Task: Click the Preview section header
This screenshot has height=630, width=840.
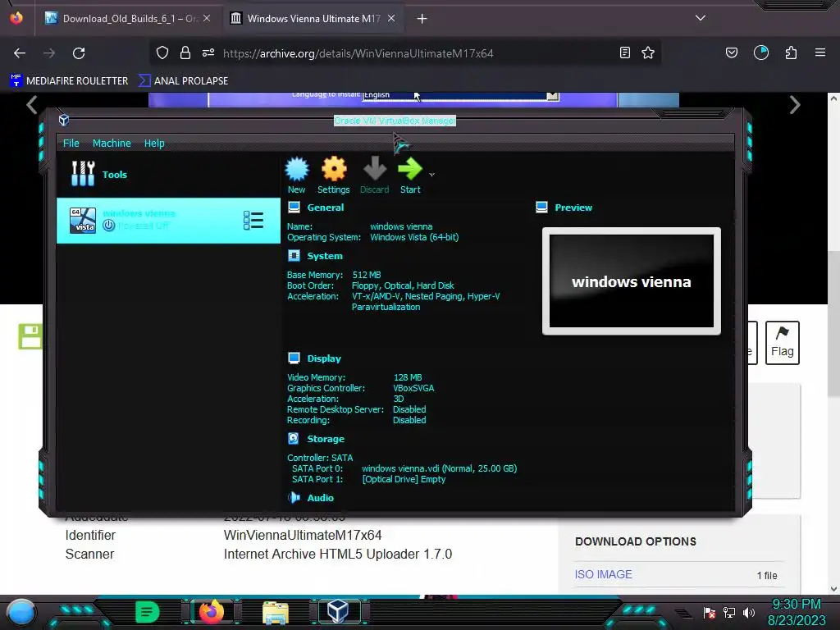Action: coord(573,208)
